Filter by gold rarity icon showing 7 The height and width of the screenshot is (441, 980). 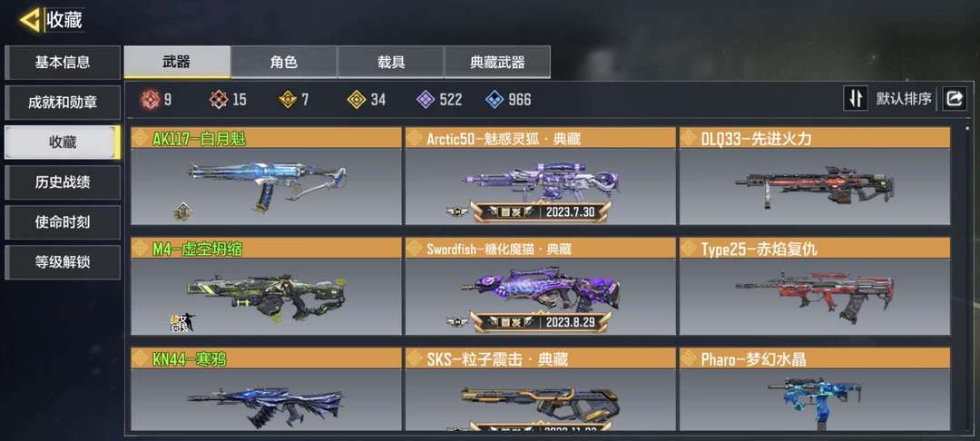pos(288,99)
